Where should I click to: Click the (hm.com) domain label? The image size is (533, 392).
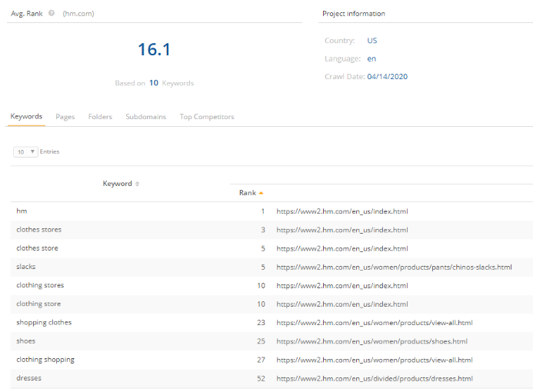pyautogui.click(x=78, y=14)
